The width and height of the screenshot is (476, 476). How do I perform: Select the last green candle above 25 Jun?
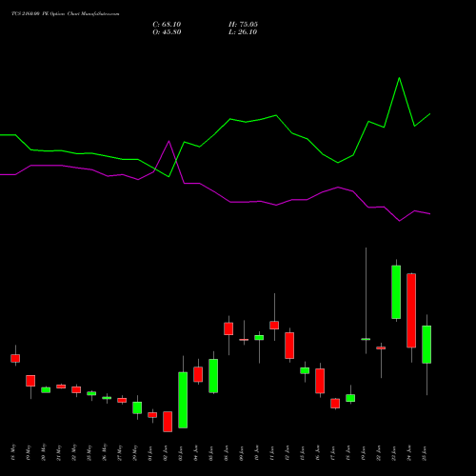click(426, 345)
